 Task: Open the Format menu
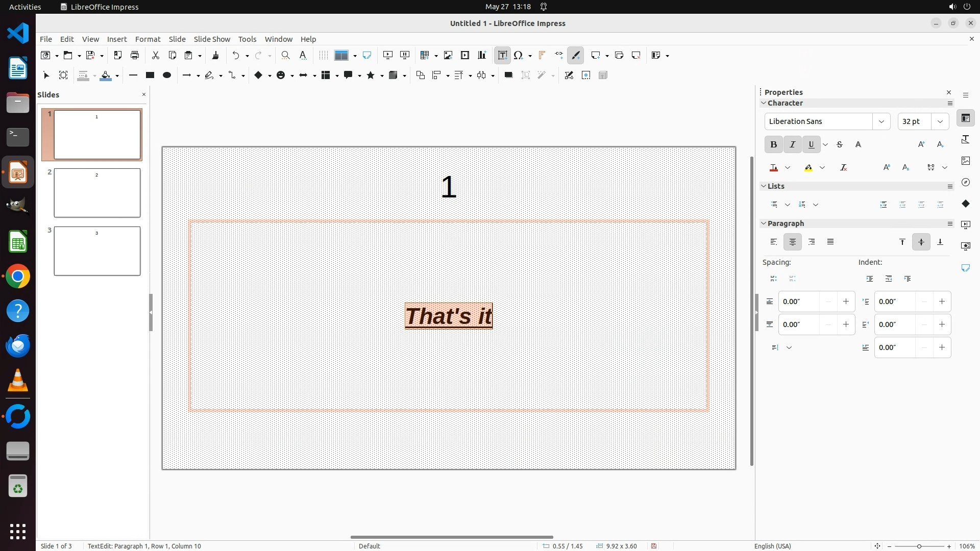[x=148, y=39]
